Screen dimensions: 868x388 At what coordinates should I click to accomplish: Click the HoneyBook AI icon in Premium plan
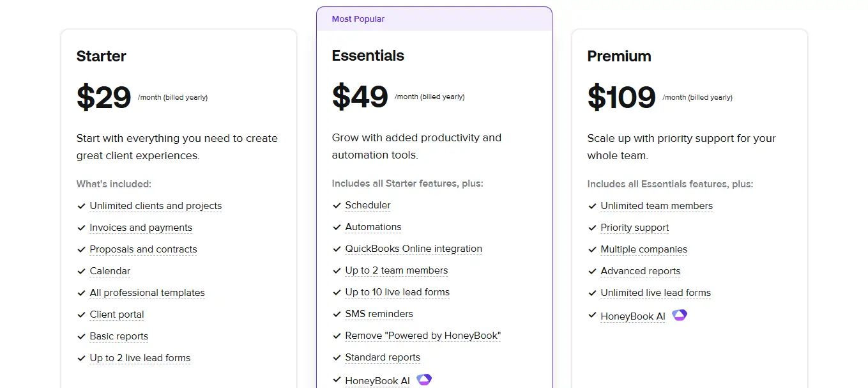pos(680,315)
